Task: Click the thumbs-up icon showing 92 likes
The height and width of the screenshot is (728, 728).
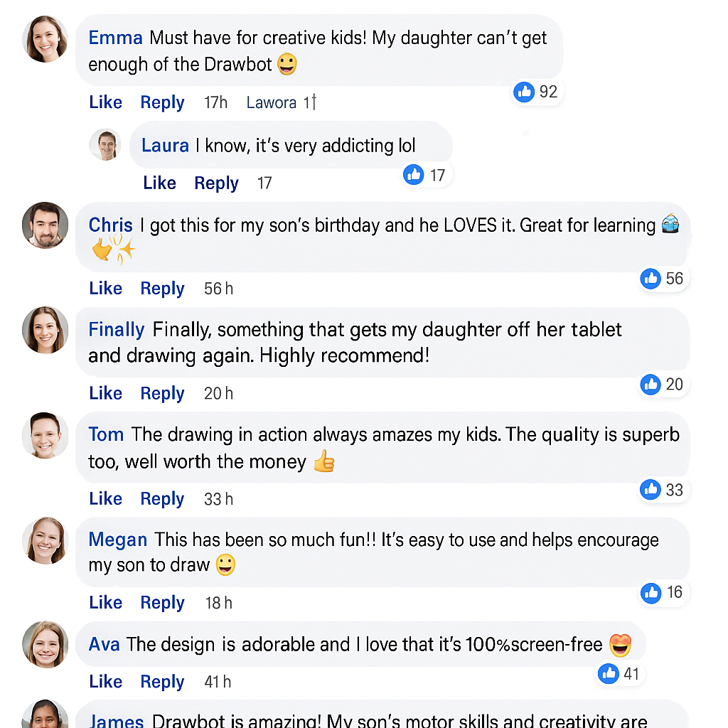Action: (524, 92)
